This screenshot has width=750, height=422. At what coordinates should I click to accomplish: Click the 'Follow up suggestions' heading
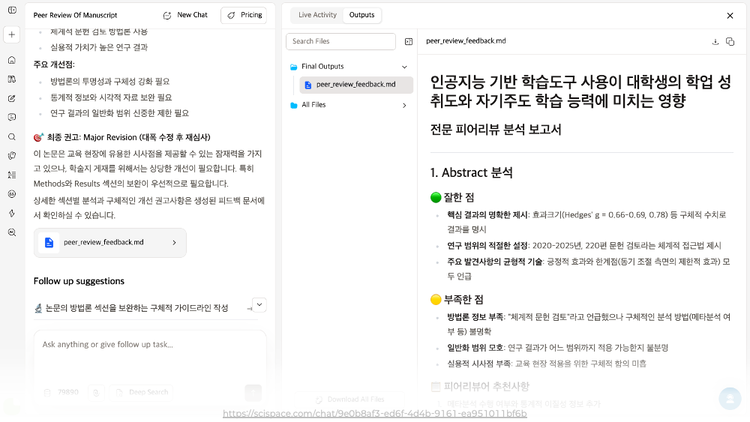coord(79,281)
